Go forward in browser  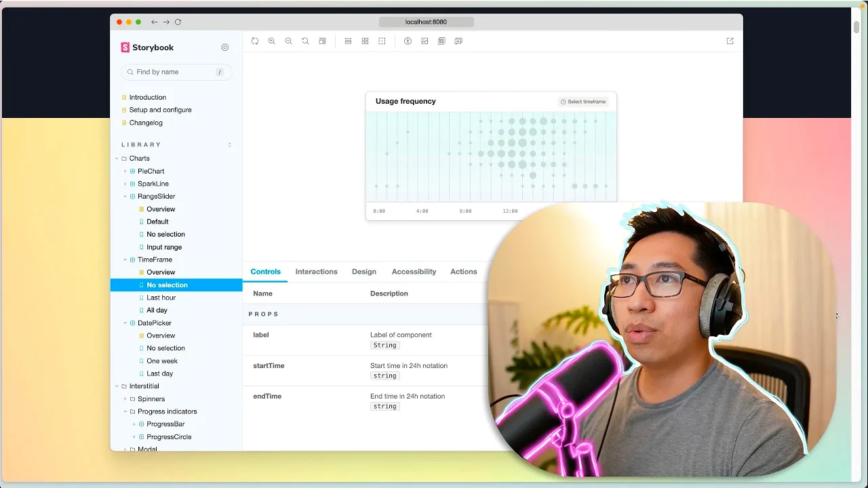(x=166, y=22)
